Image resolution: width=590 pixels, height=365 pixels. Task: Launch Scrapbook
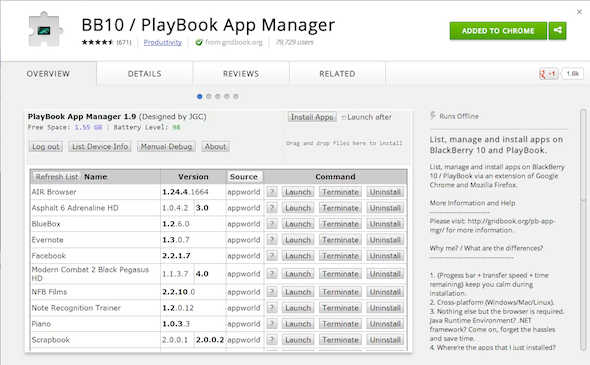[x=298, y=340]
